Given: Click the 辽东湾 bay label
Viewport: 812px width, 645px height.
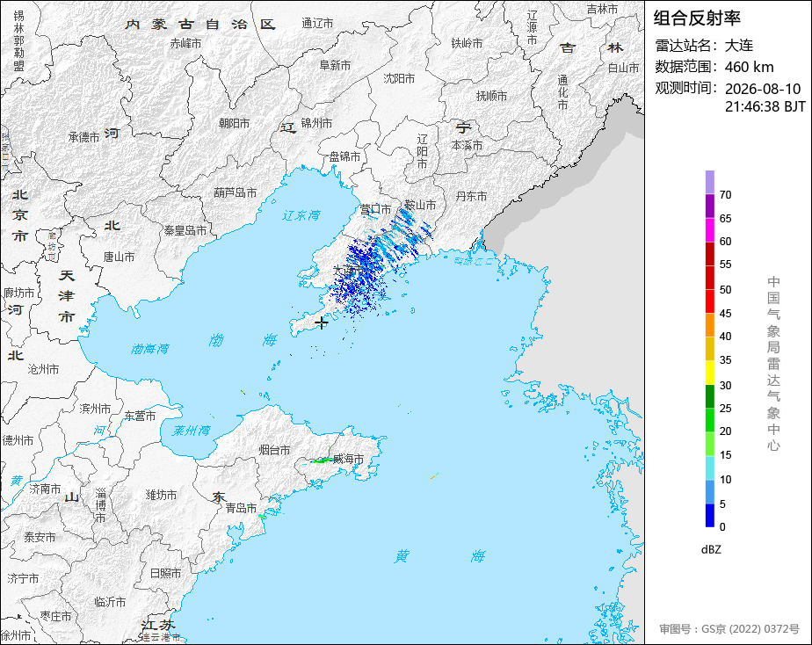Looking at the screenshot, I should pos(301,214).
